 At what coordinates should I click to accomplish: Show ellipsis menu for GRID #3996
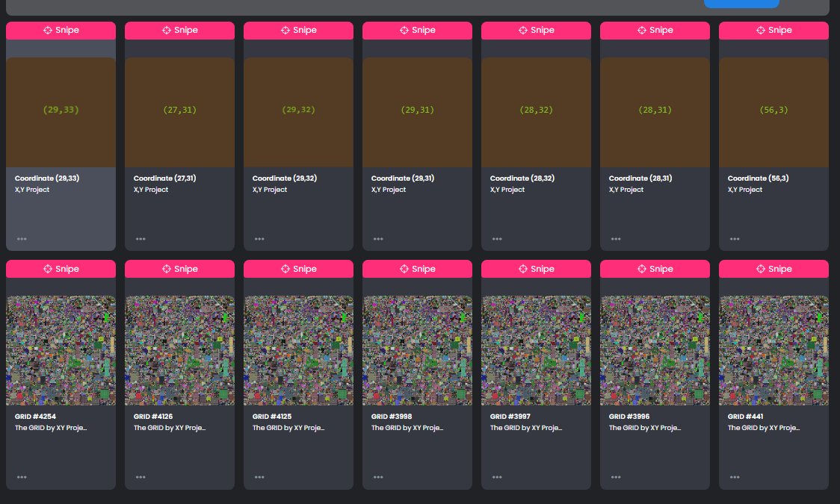coord(617,477)
